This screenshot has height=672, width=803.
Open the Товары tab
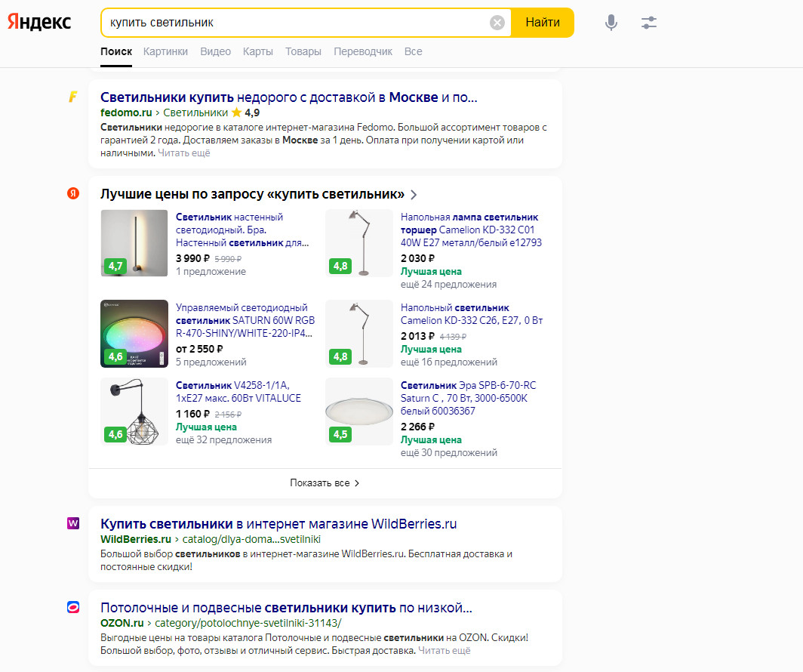(x=303, y=51)
